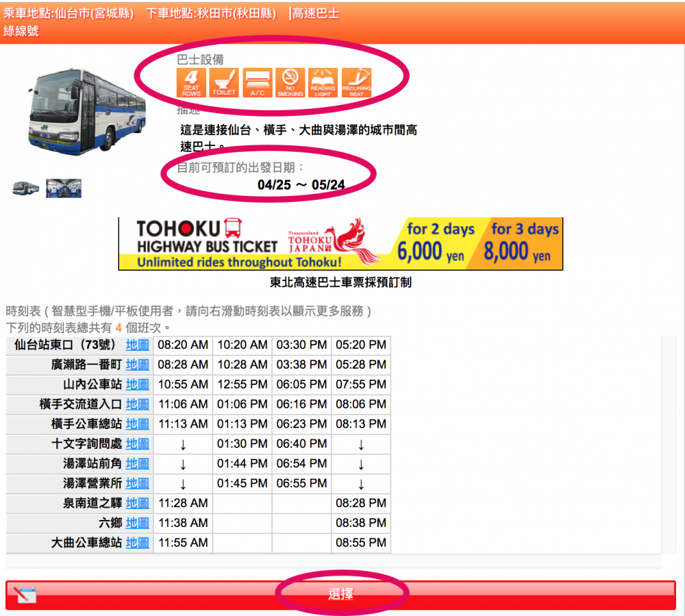
Task: Open 地圖 link for 湯澤營業所
Action: 137,484
